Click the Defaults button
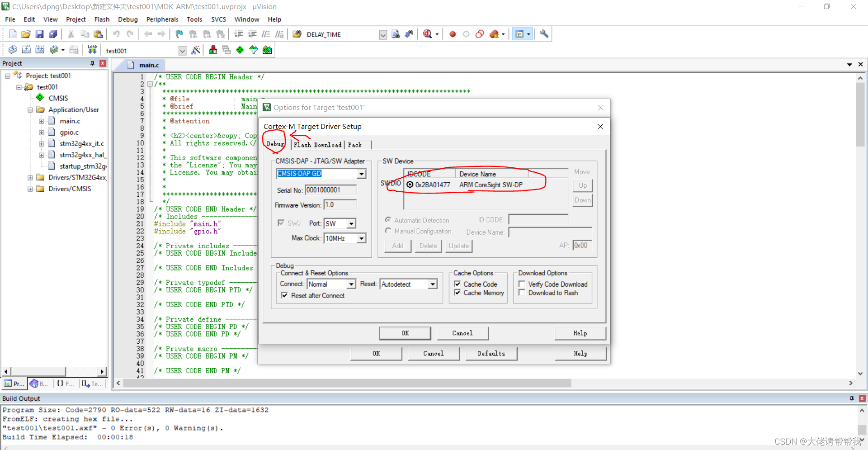 coord(491,354)
